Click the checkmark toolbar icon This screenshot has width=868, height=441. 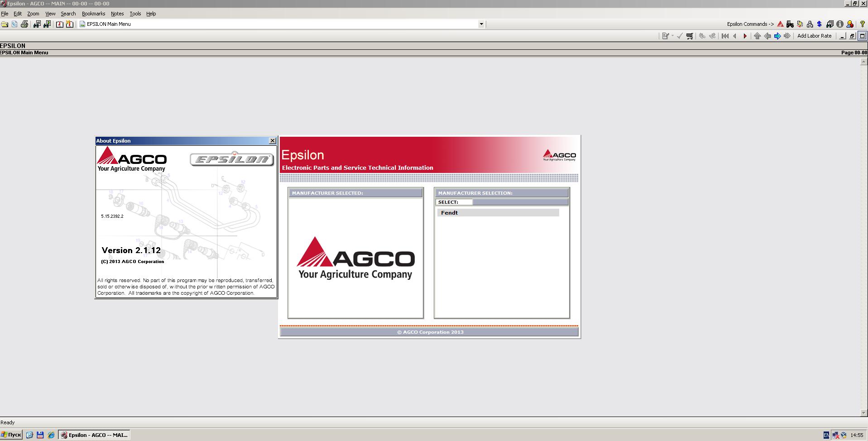pyautogui.click(x=680, y=36)
